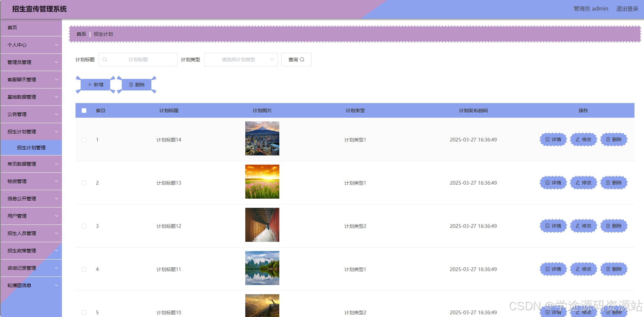Expand the 招生人员管理 sidebar menu
This screenshot has height=317, width=644.
pyautogui.click(x=31, y=233)
